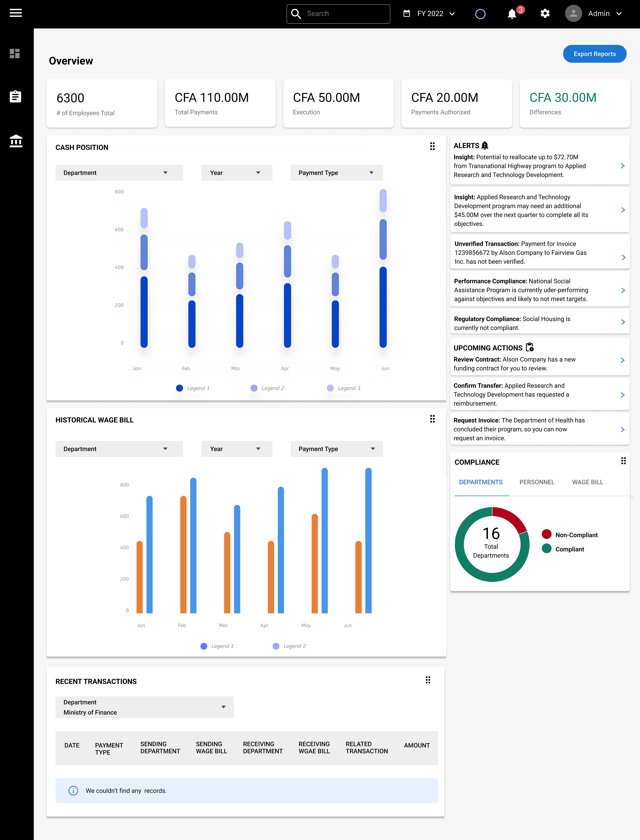Image resolution: width=640 pixels, height=840 pixels.
Task: Click the SENDING DEPARTMENT column header
Action: tap(160, 748)
